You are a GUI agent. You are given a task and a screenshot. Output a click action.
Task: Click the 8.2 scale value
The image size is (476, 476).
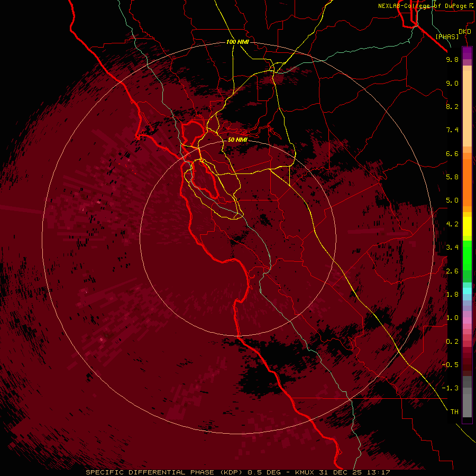pos(452,106)
